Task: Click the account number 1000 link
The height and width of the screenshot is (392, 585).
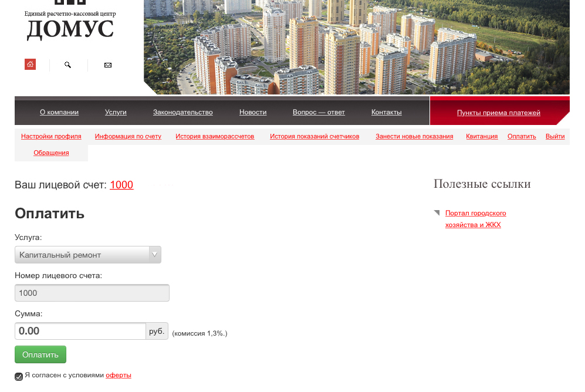Action: coord(121,185)
